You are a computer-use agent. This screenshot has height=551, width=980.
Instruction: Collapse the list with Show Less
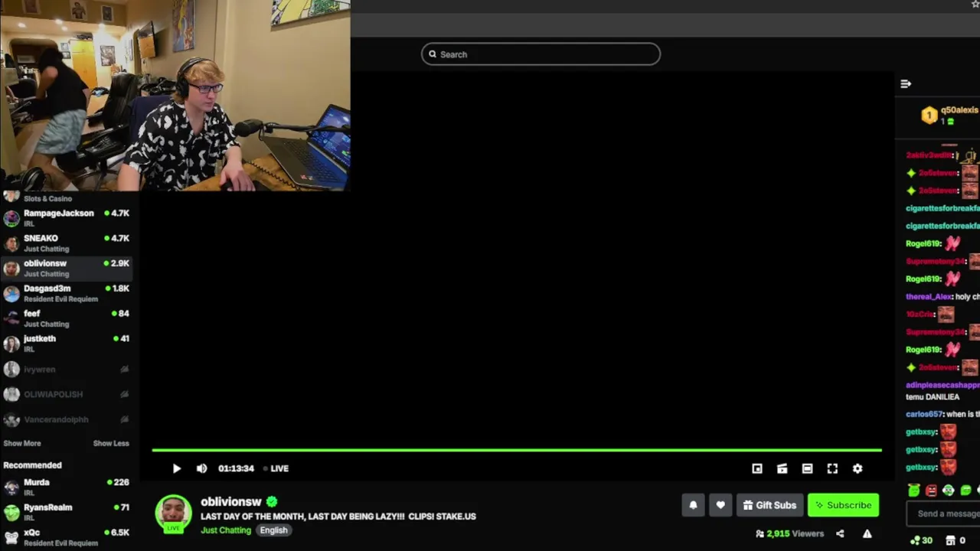111,443
